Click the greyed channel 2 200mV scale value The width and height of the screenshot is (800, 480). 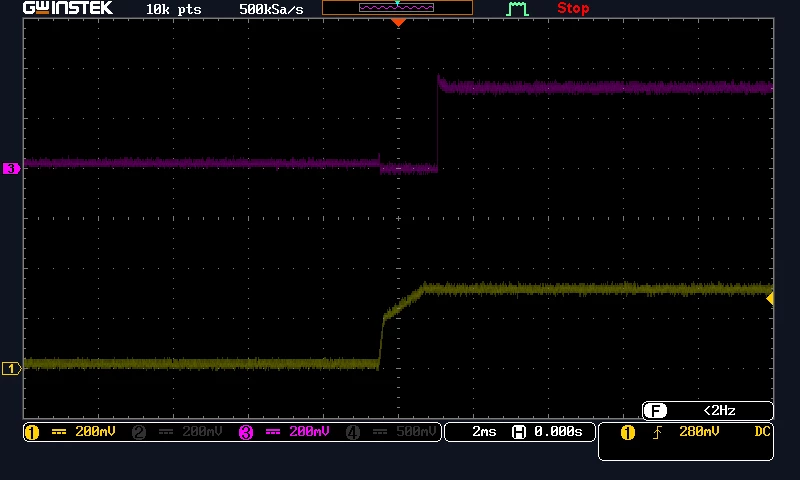pos(202,432)
